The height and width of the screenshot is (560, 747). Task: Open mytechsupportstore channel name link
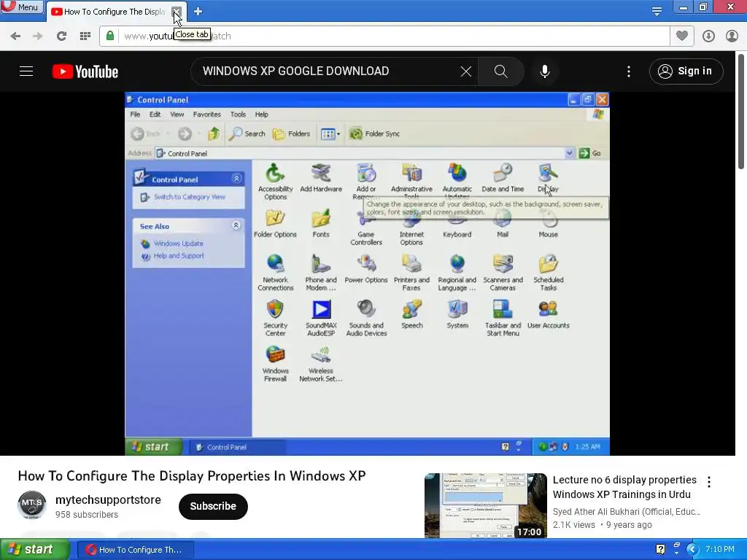(x=108, y=499)
